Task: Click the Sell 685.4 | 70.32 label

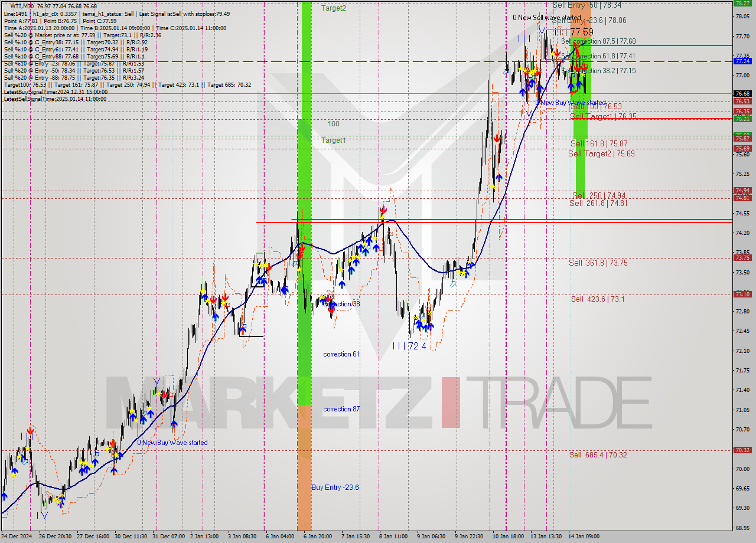Action: pos(598,454)
